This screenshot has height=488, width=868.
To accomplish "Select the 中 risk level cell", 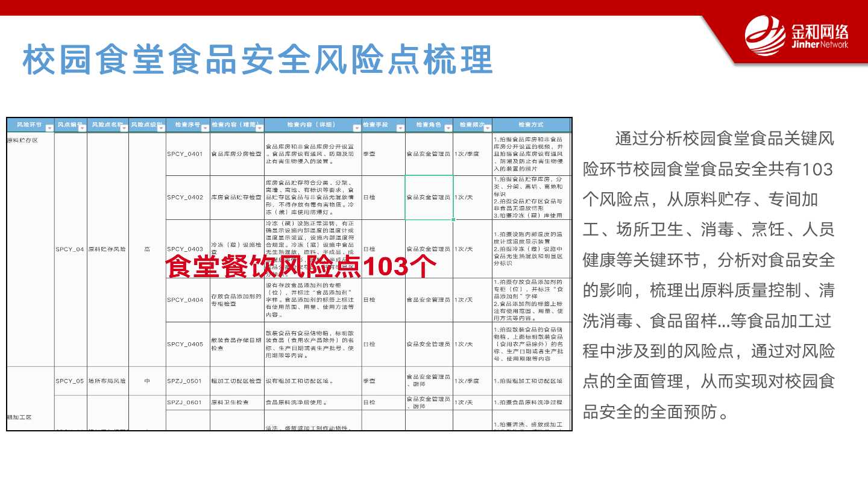I will point(147,381).
